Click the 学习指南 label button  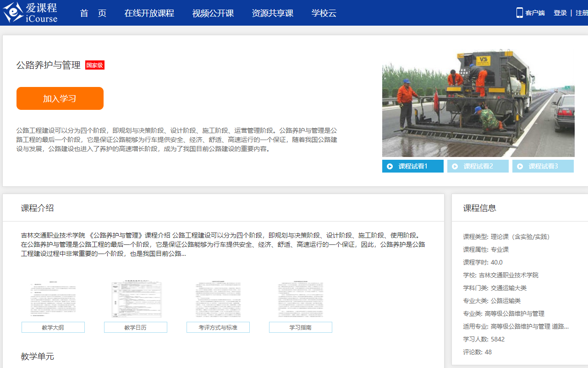click(301, 327)
